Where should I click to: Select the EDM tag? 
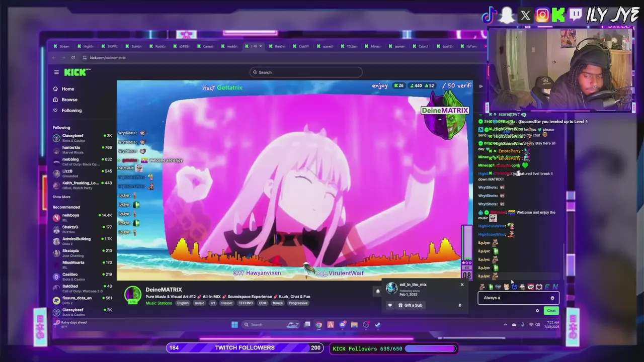tap(263, 303)
